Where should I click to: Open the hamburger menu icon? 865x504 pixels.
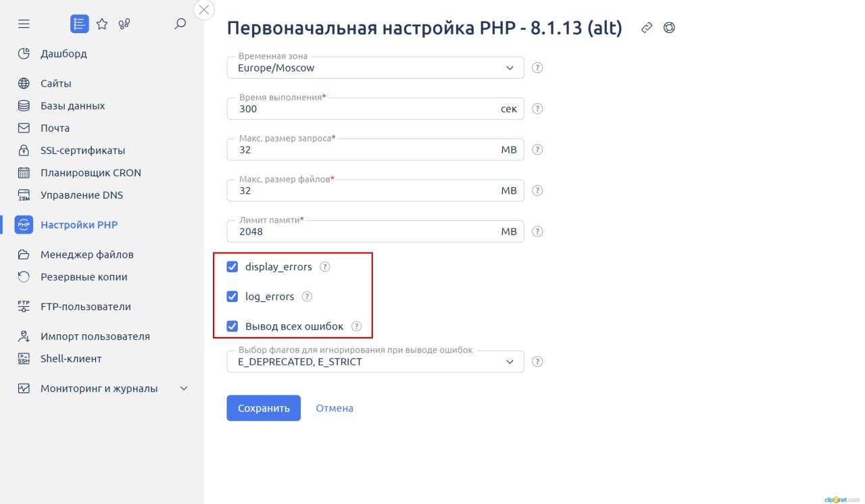tap(24, 24)
